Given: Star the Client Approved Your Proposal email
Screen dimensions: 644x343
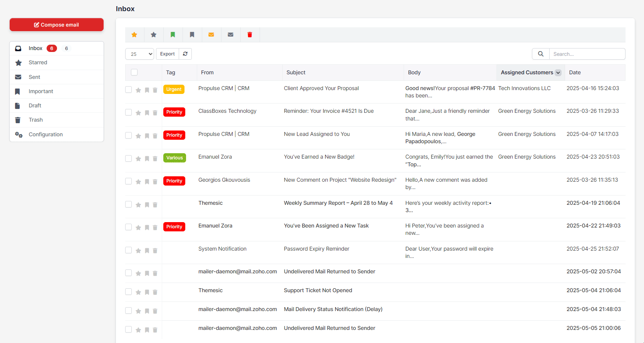Looking at the screenshot, I should click(x=138, y=90).
